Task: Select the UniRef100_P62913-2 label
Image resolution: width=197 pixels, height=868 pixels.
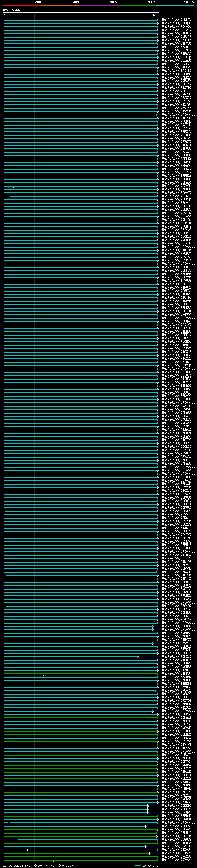Action: (x=179, y=426)
